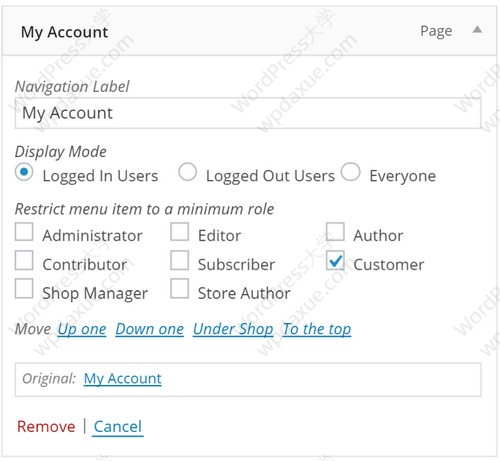Select the Logged In Users radio button
The height and width of the screenshot is (461, 500).
[x=24, y=172]
